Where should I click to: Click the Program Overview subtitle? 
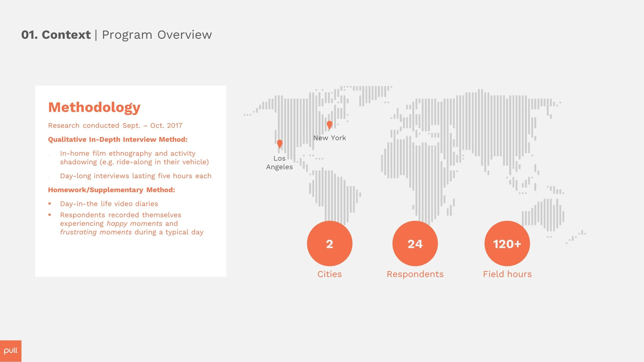157,35
